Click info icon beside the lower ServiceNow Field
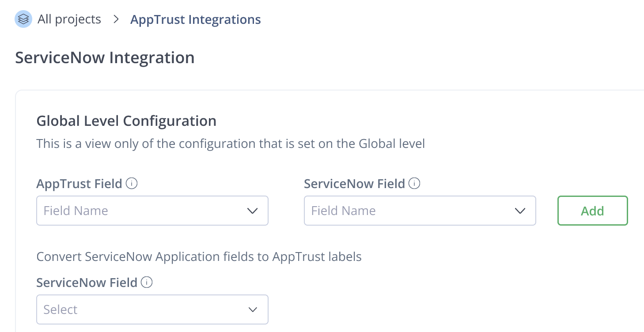This screenshot has width=644, height=332. tap(147, 282)
